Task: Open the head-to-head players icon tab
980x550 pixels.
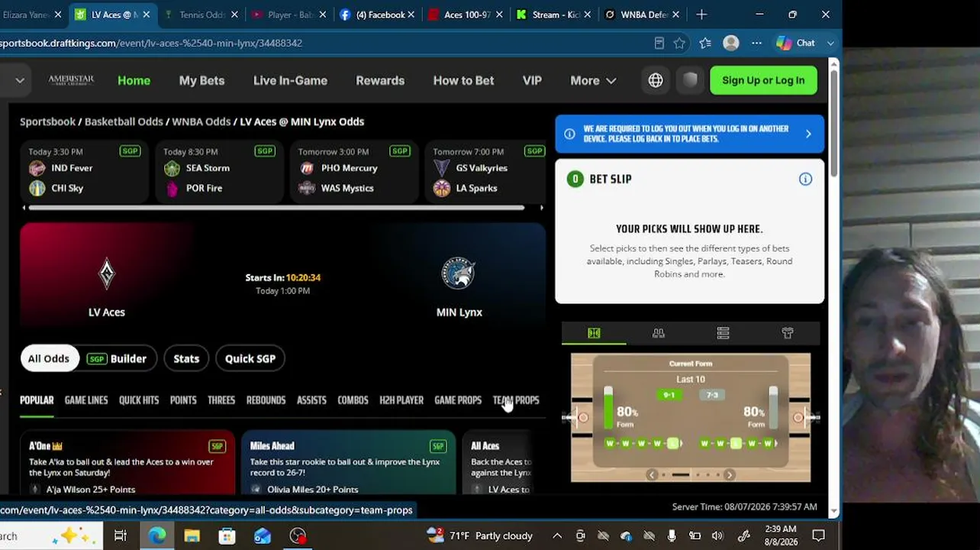Action: pos(658,333)
